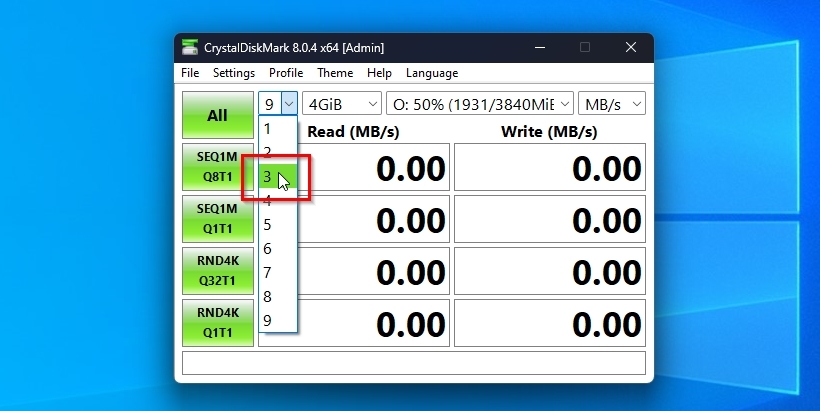Close the CrystalDiskMark window

[x=631, y=48]
